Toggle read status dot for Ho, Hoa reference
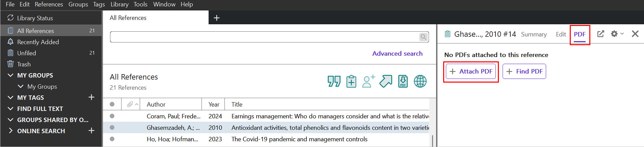Viewport: 644px width, 147px height. [x=112, y=139]
